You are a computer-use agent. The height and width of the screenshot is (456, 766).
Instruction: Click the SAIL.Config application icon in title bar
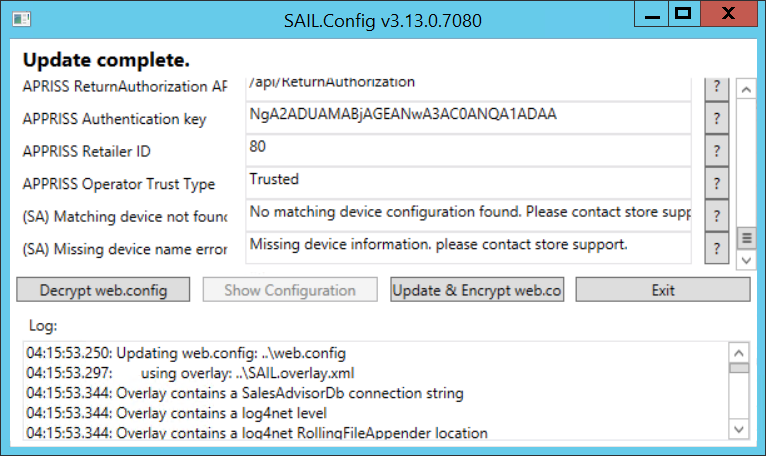(x=21, y=18)
